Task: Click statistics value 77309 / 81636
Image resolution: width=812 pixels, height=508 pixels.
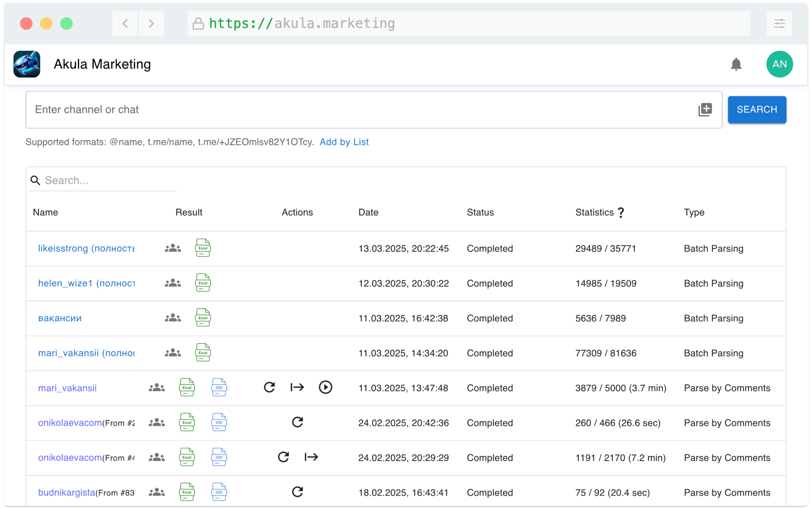Action: click(606, 353)
